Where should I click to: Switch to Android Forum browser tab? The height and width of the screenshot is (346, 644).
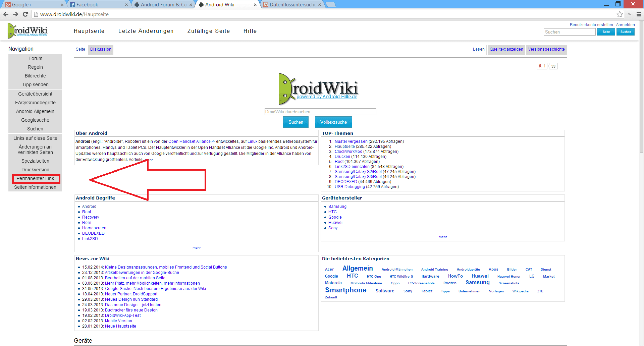[x=163, y=5]
